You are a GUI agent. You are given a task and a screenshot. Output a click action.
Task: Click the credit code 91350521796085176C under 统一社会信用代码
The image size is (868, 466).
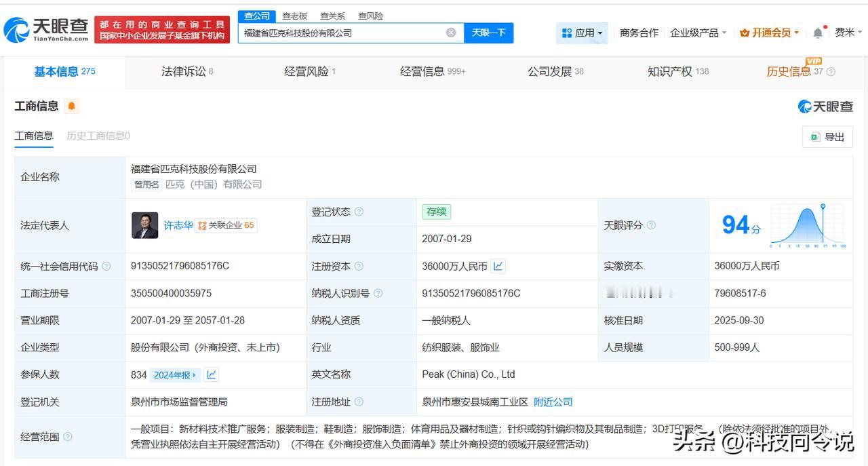(180, 266)
